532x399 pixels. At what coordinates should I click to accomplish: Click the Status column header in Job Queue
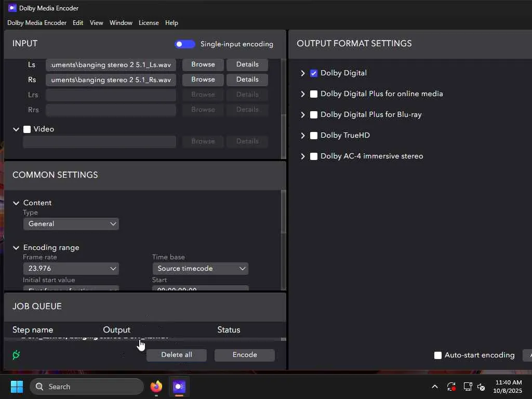coord(229,330)
